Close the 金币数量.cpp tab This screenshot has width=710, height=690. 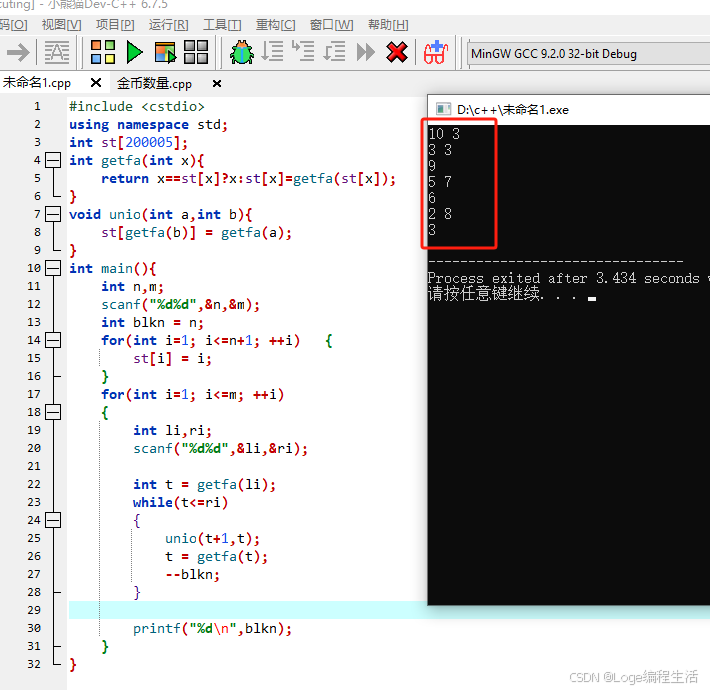point(217,84)
